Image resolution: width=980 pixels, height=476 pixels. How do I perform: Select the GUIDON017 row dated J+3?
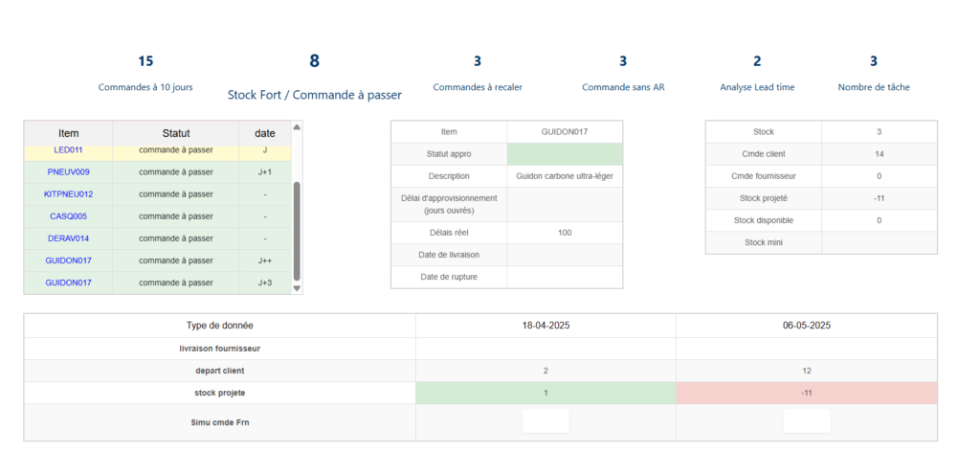[69, 283]
